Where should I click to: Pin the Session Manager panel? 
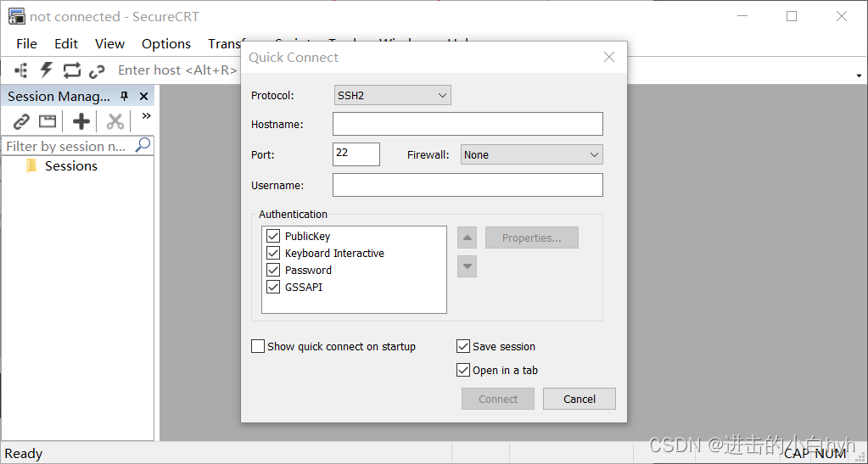(x=125, y=97)
